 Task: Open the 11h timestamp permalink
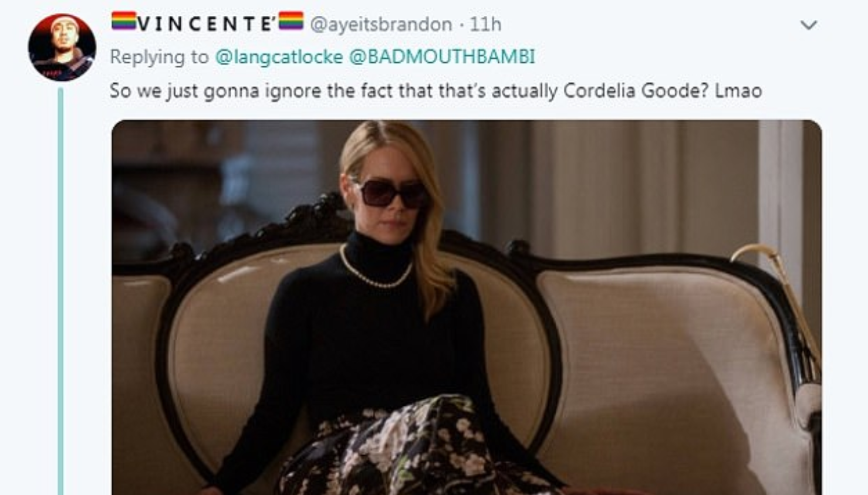coord(485,24)
